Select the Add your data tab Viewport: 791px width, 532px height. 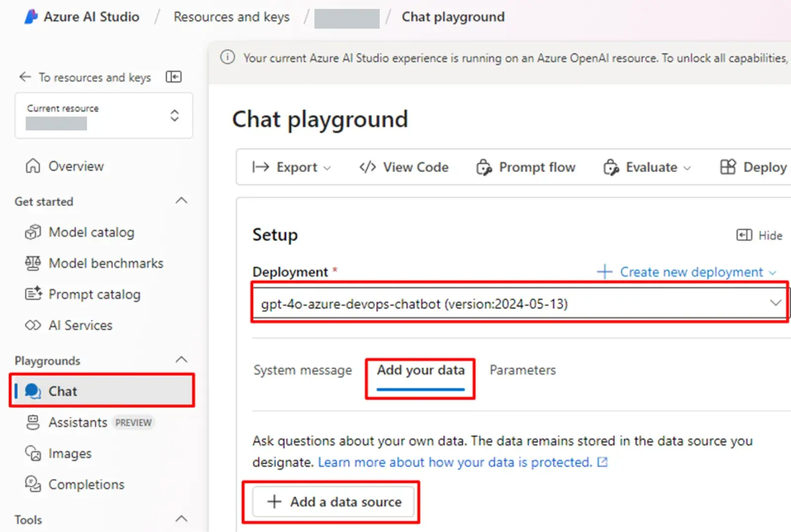[x=421, y=370]
